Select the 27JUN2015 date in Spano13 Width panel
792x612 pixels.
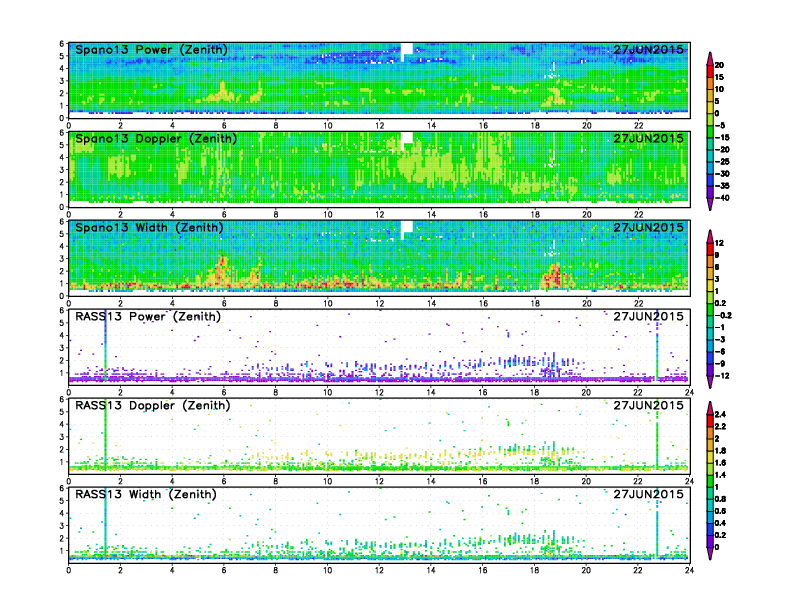[649, 227]
